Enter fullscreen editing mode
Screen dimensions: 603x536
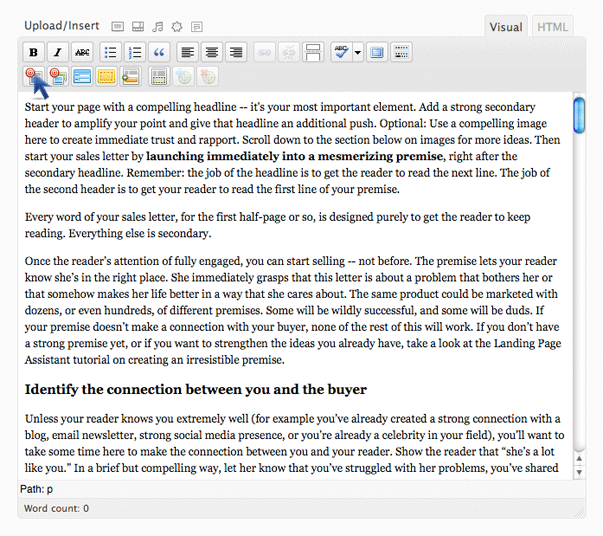[x=377, y=52]
